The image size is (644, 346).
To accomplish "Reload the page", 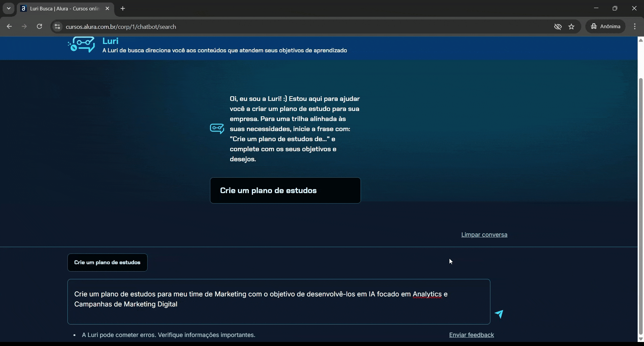I will (40, 26).
